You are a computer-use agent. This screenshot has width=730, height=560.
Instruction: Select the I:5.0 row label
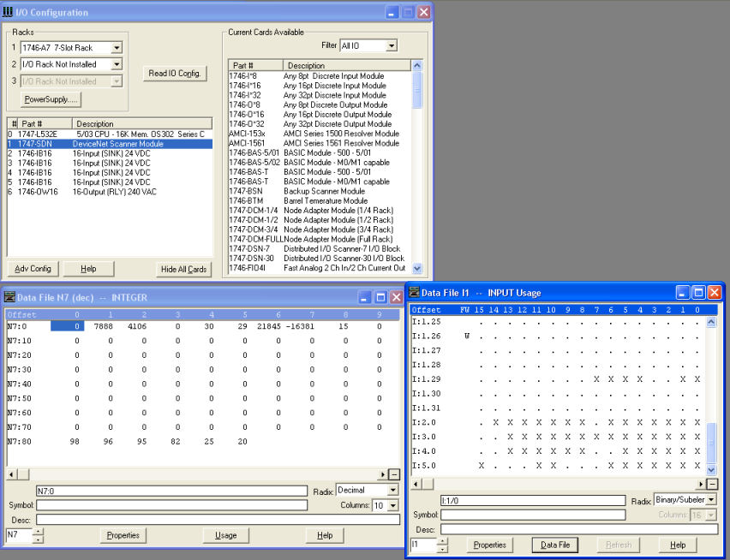(x=423, y=466)
